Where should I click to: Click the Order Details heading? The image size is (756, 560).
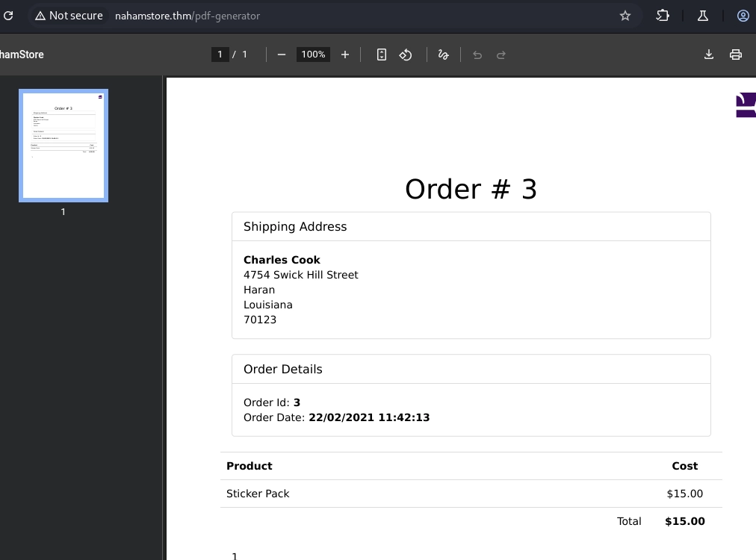(x=283, y=369)
